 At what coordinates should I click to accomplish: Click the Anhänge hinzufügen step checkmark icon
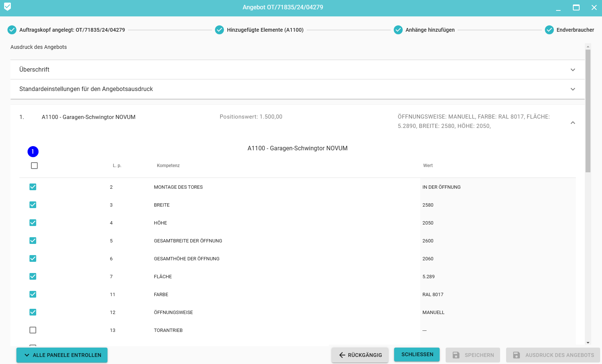tap(398, 30)
